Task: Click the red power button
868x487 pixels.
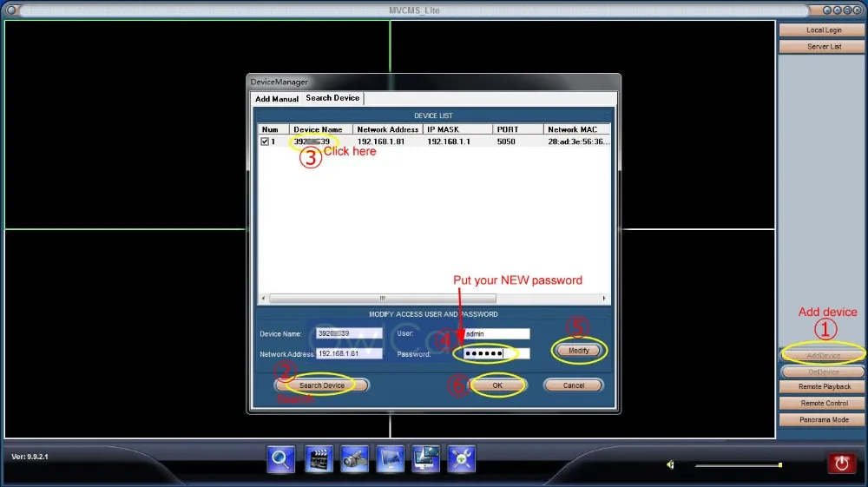Action: tap(841, 464)
